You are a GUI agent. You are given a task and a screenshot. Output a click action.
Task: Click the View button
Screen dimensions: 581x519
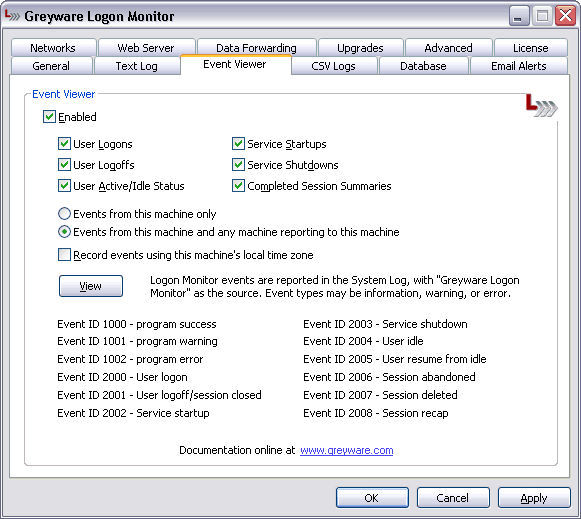[91, 286]
